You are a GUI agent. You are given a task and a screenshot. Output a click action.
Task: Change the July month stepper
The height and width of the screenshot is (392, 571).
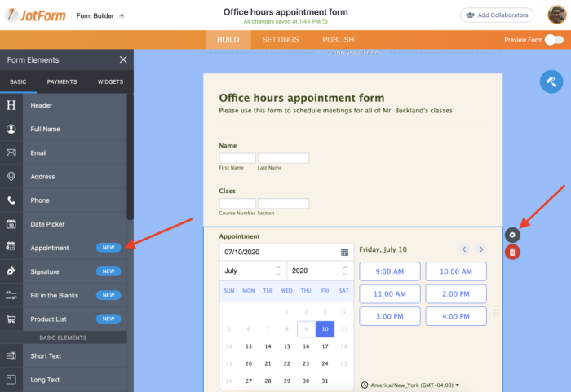tap(278, 271)
